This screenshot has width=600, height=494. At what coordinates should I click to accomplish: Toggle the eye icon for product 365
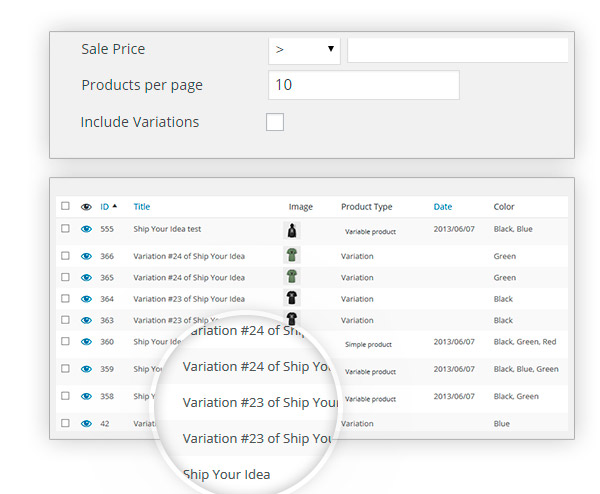[x=86, y=277]
